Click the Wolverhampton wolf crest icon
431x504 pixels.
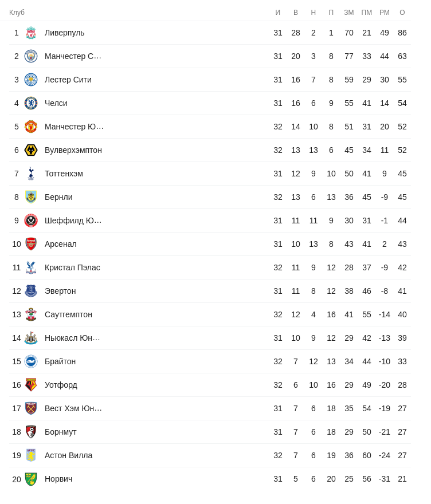click(31, 150)
